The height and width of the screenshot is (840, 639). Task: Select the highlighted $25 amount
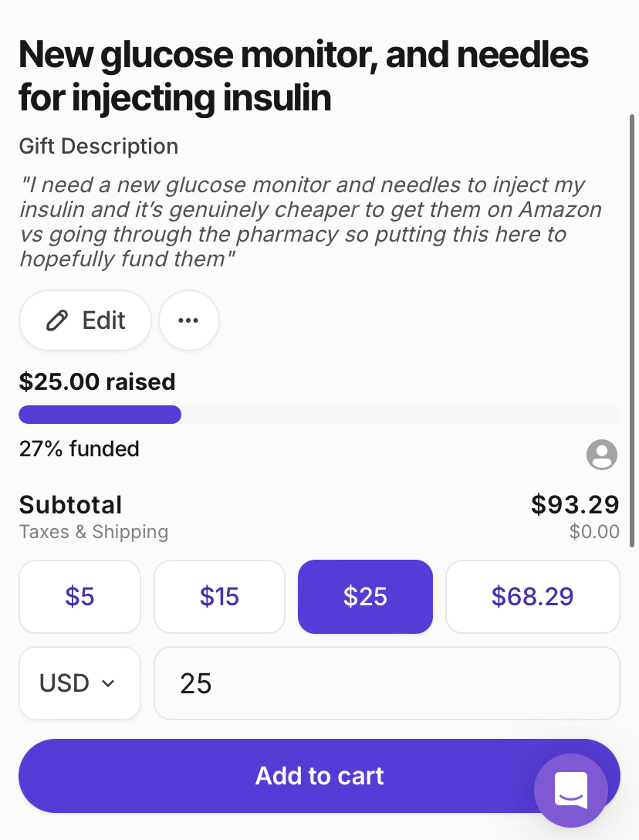point(365,597)
